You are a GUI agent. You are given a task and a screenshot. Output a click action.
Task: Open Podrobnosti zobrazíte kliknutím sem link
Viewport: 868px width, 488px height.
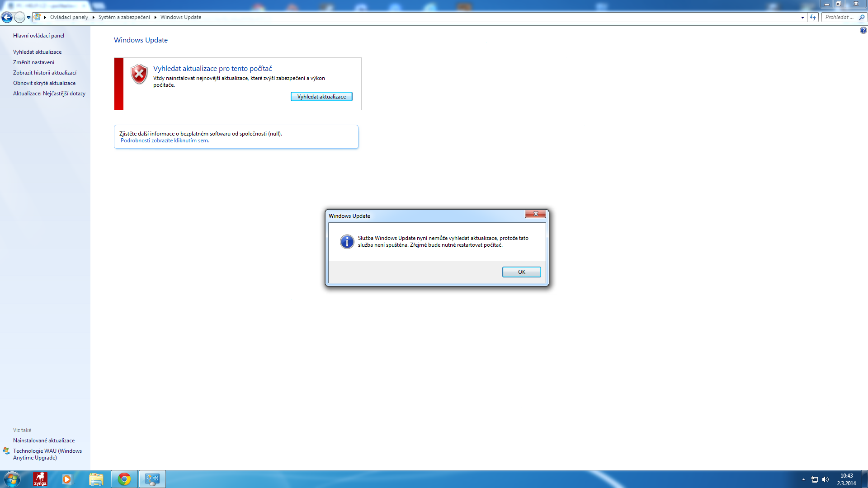point(165,141)
